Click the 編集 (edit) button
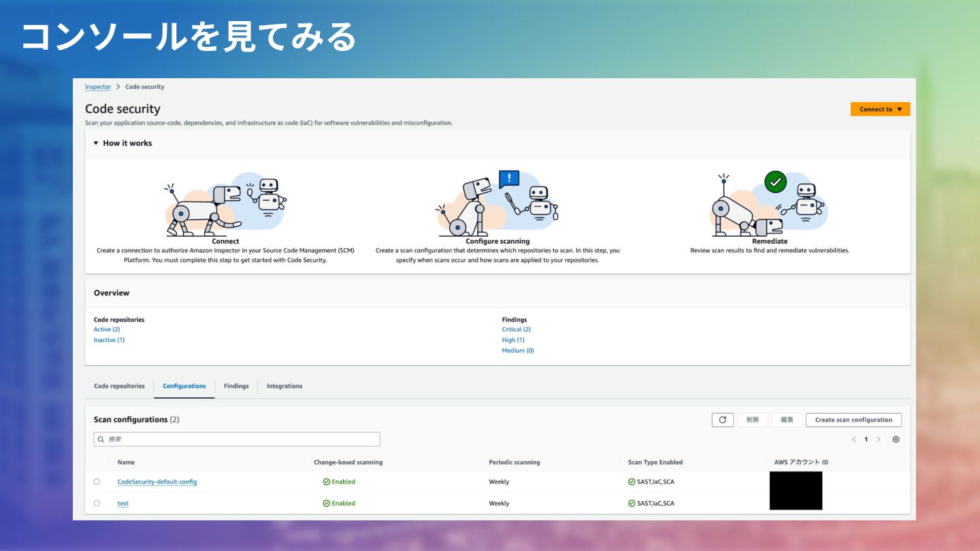This screenshot has height=551, width=980. pyautogui.click(x=787, y=420)
